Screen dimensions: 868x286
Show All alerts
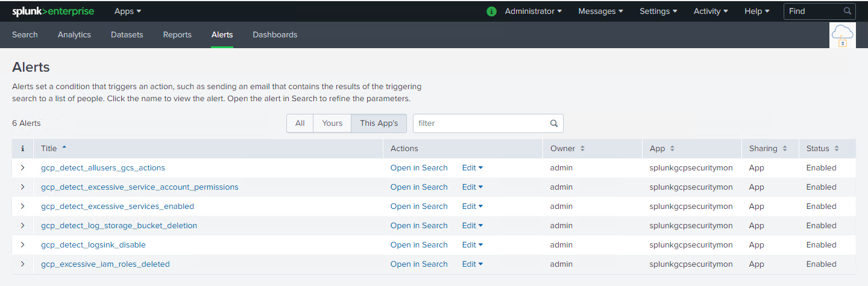pos(300,123)
